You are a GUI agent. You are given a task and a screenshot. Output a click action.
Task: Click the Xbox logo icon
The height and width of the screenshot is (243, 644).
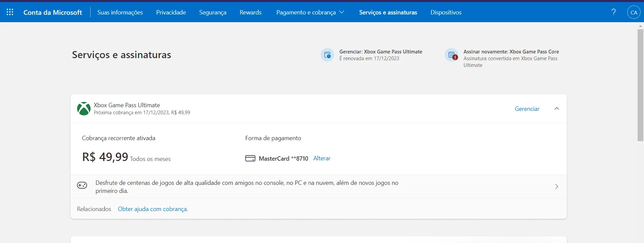click(84, 109)
